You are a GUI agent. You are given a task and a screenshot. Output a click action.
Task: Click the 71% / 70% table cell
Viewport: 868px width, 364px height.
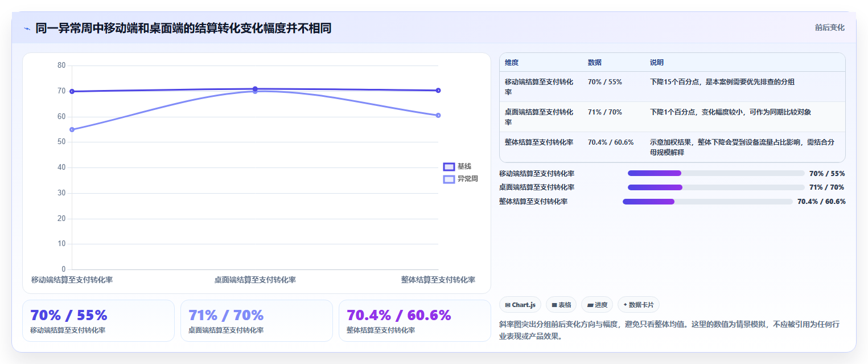click(x=614, y=117)
